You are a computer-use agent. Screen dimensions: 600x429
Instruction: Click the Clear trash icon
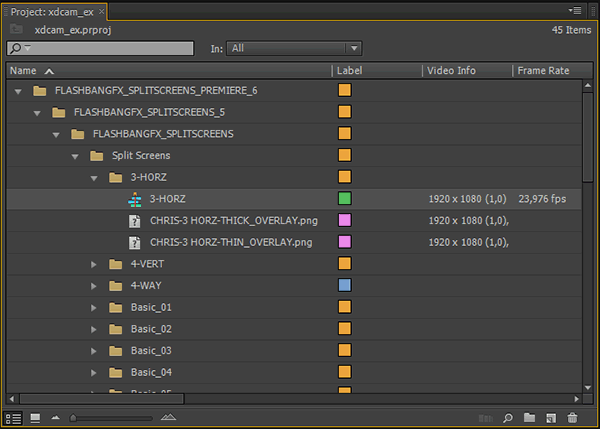point(572,417)
